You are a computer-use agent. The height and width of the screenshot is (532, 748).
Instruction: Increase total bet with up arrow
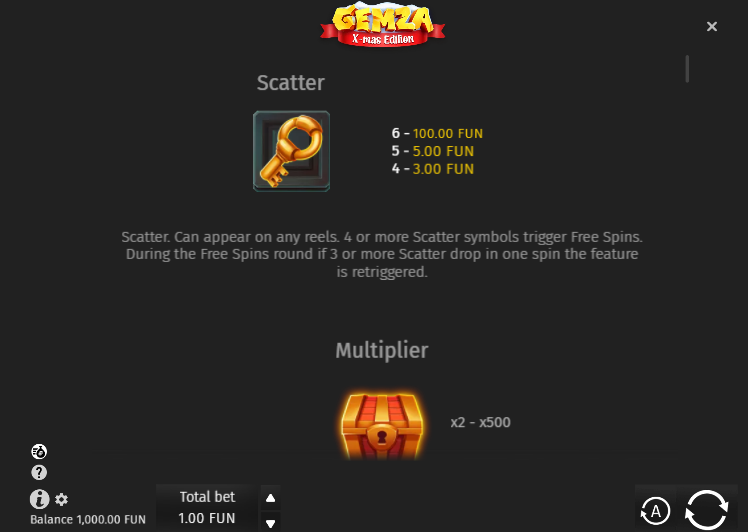click(270, 498)
